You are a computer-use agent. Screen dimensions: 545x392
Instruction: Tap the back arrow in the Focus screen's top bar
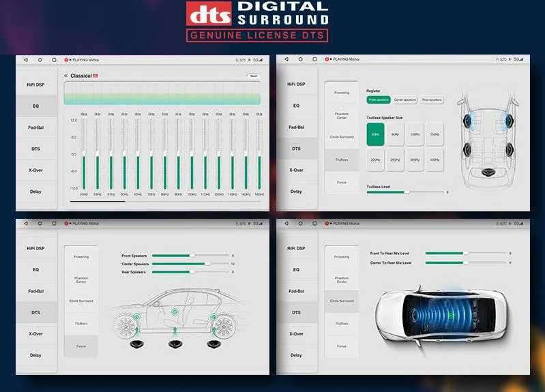[26, 224]
